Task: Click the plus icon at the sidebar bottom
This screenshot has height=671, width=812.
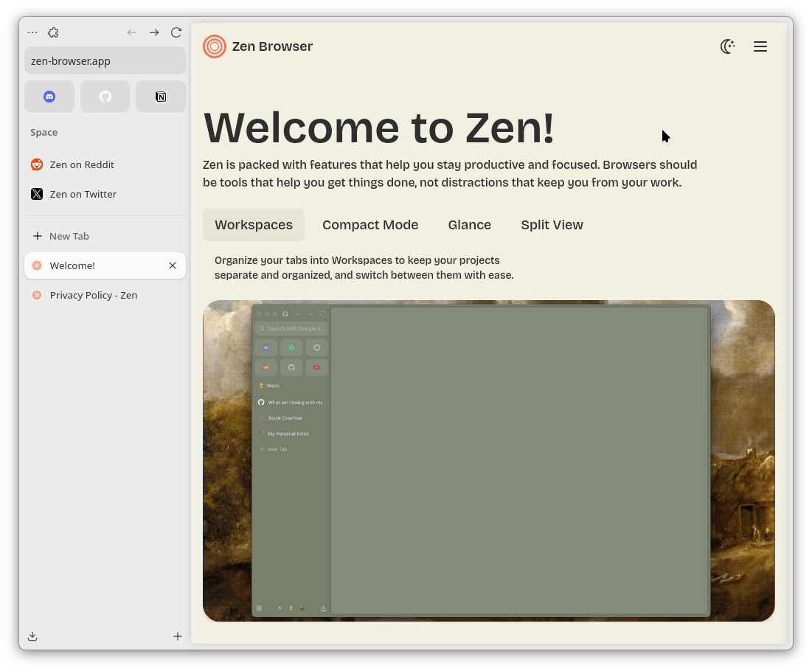Action: (178, 636)
